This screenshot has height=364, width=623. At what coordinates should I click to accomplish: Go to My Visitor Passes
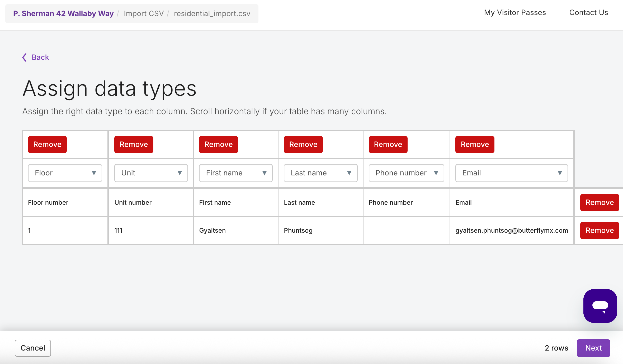click(515, 13)
